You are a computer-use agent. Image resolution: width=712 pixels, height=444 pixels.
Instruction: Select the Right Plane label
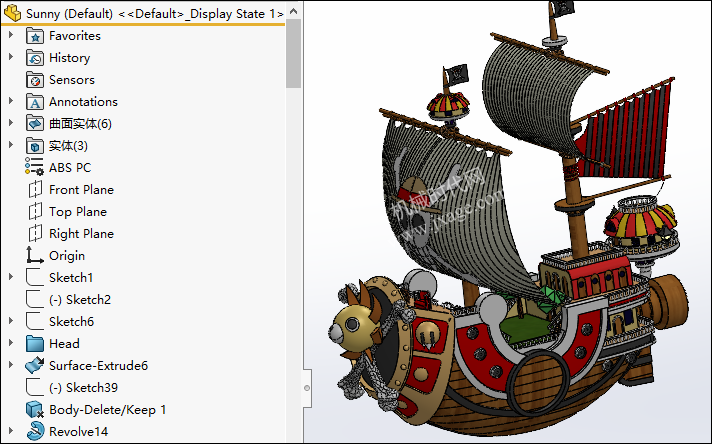point(81,234)
